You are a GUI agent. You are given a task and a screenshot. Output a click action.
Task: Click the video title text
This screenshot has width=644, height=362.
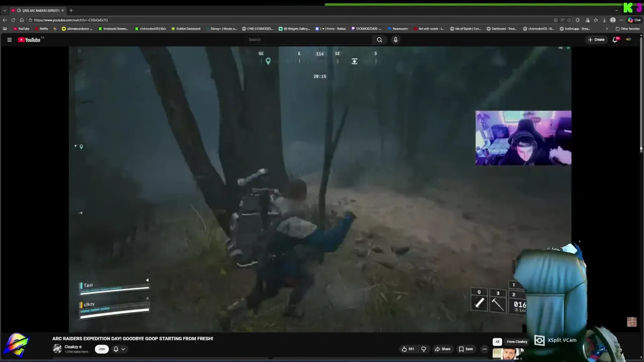coord(133,338)
